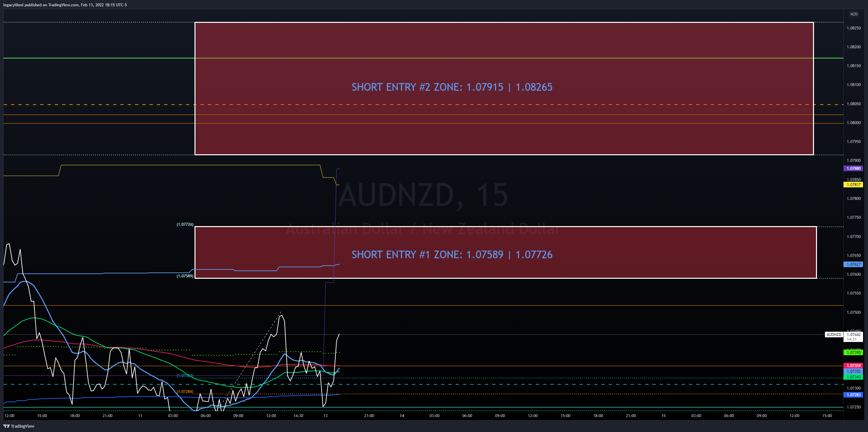The height and width of the screenshot is (432, 868).
Task: Click the date label 14 on the time axis
Action: click(402, 416)
